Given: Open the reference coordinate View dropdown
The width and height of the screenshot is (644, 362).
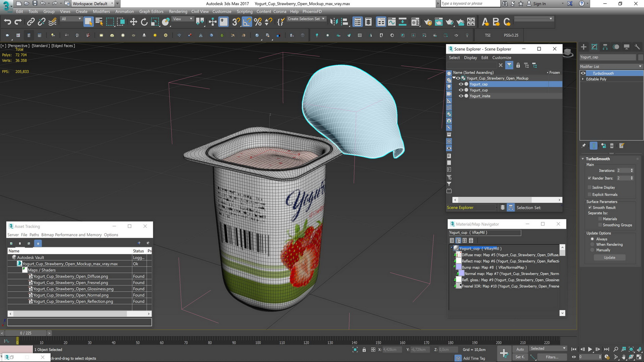Looking at the screenshot, I should click(x=182, y=19).
